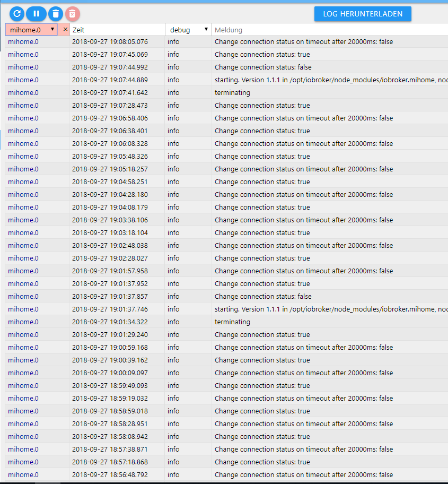Select the mihome.0 source at 19:00:59.168
The width and height of the screenshot is (448, 484).
coord(23,347)
